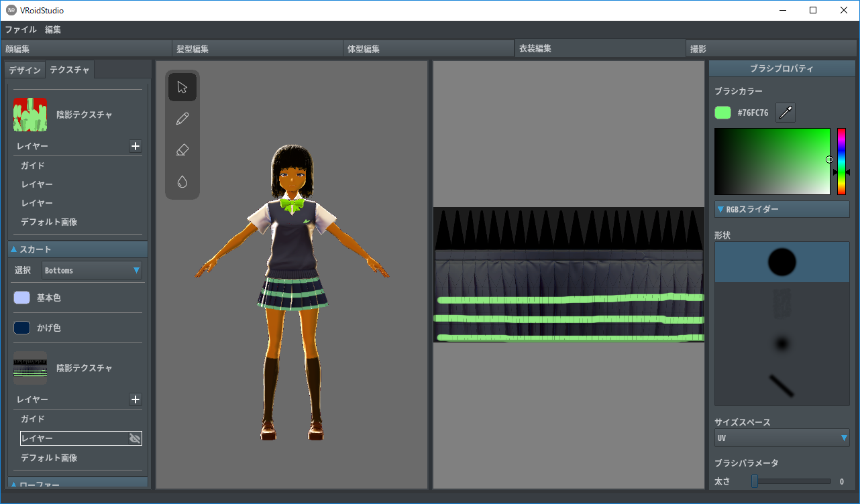This screenshot has height=504, width=860.
Task: Switch to the デザイン sub-tab
Action: [x=25, y=70]
